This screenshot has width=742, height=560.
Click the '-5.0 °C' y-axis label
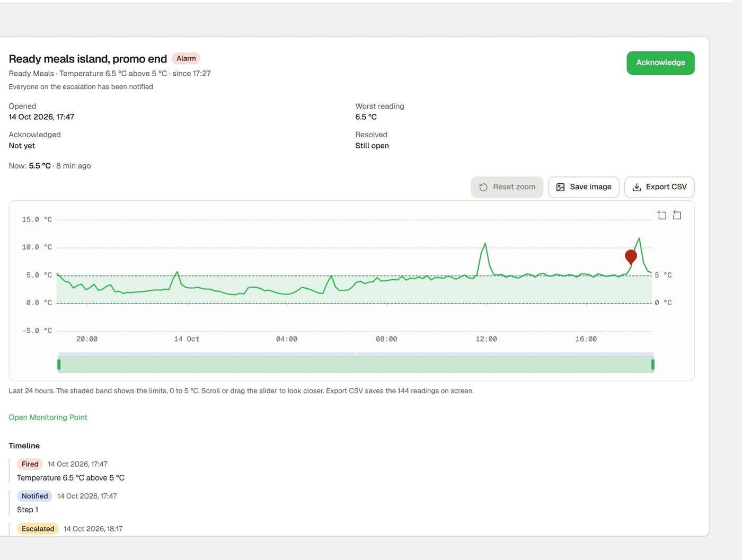(x=37, y=331)
